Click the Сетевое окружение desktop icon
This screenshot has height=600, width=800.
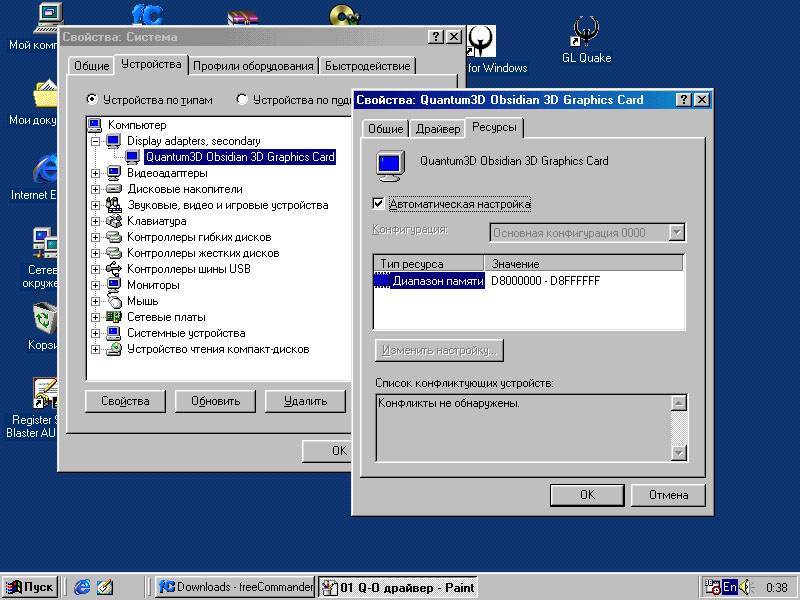[x=45, y=244]
